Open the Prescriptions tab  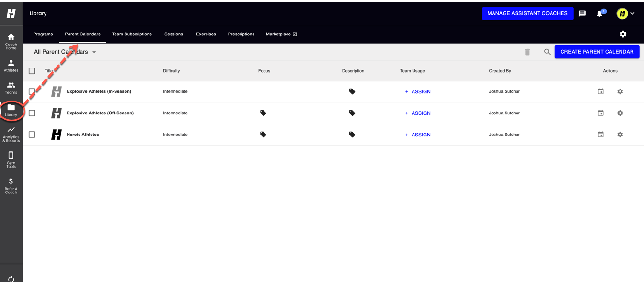[x=241, y=34]
